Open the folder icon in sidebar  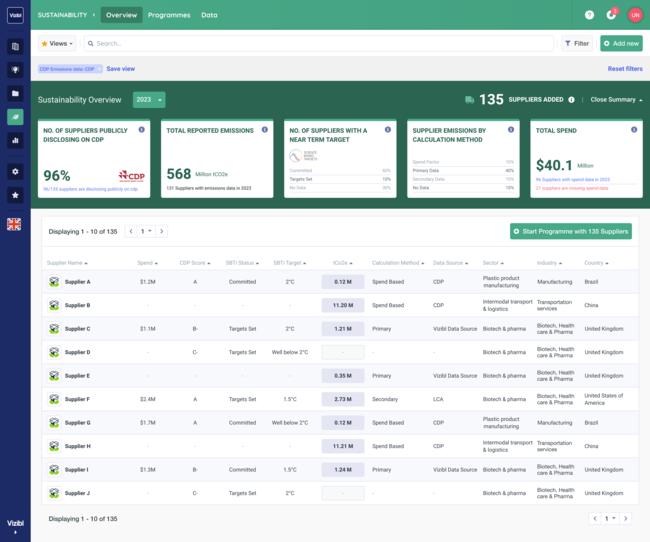tap(15, 93)
